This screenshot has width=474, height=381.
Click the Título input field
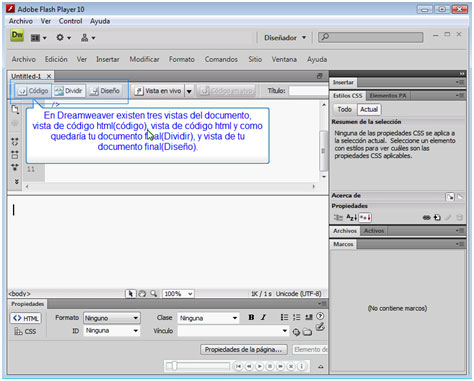[x=309, y=91]
